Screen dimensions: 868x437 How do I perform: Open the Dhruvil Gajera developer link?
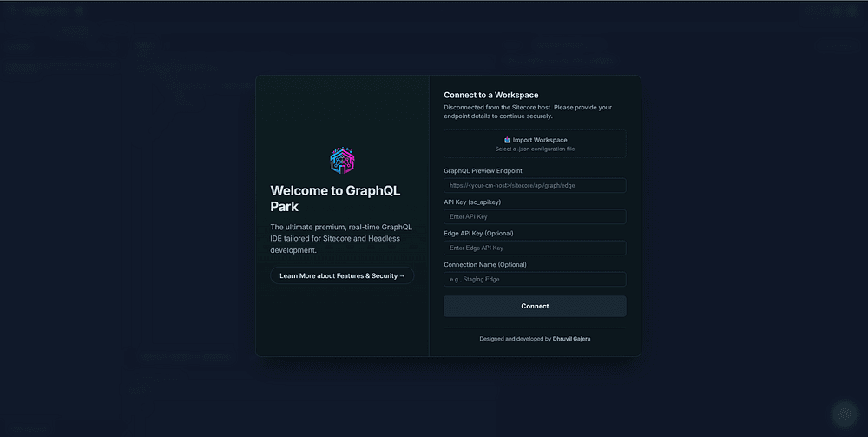click(x=571, y=339)
